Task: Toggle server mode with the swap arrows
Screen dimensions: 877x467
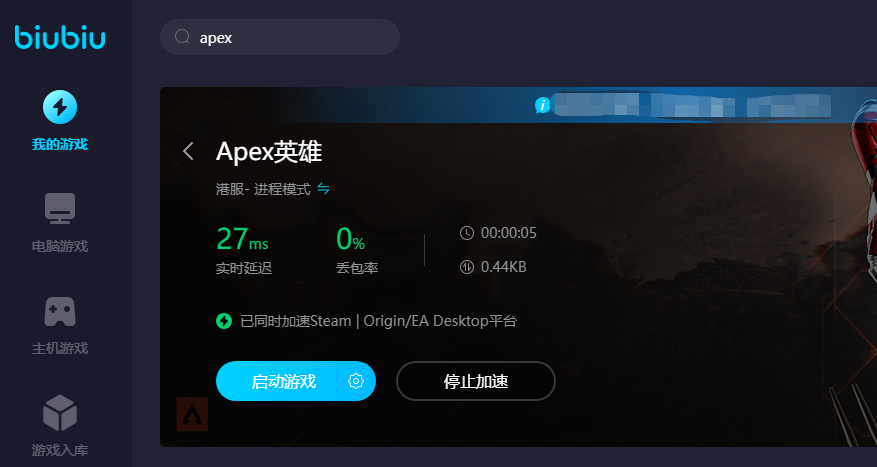Action: point(324,188)
